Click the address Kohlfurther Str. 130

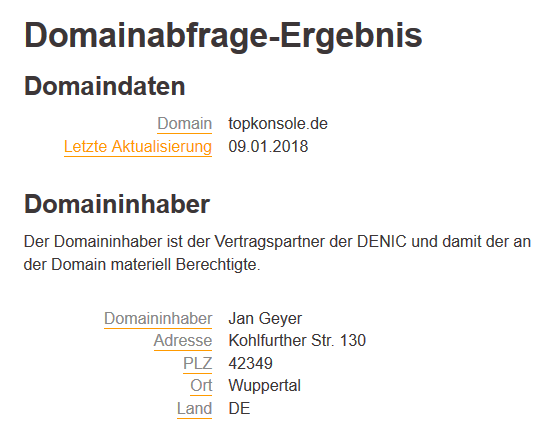(x=297, y=341)
